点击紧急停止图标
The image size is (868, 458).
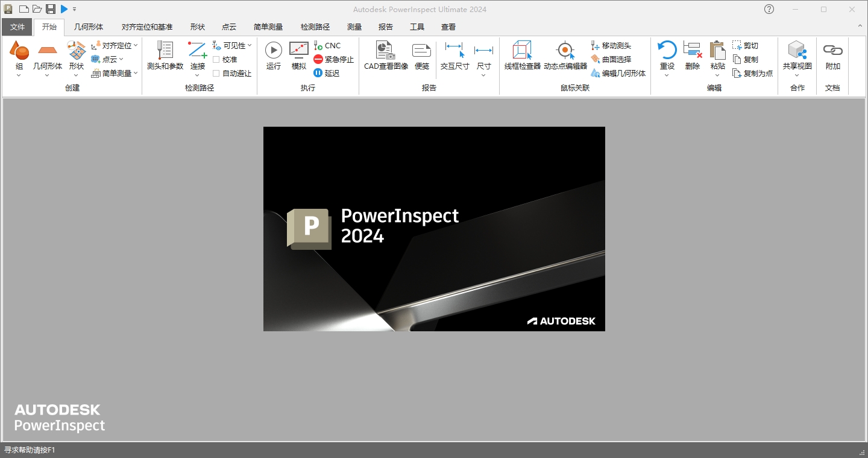(318, 59)
